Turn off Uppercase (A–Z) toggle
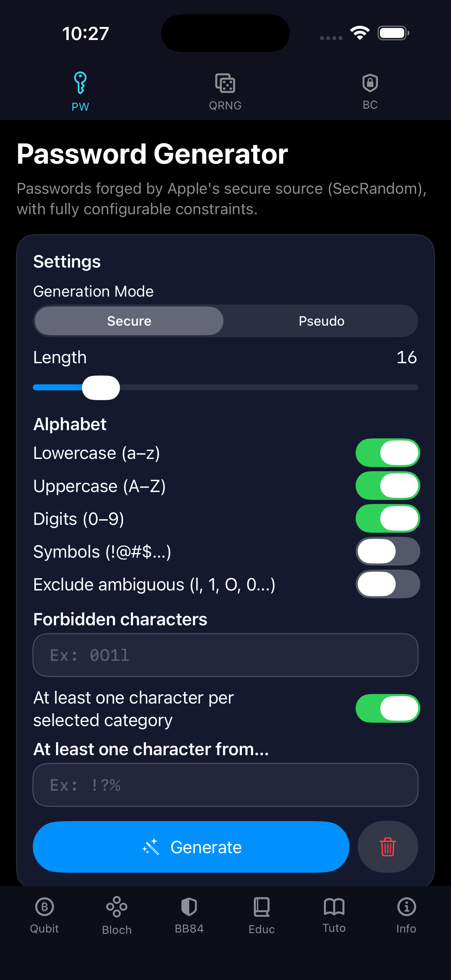The height and width of the screenshot is (980, 451). coord(387,486)
